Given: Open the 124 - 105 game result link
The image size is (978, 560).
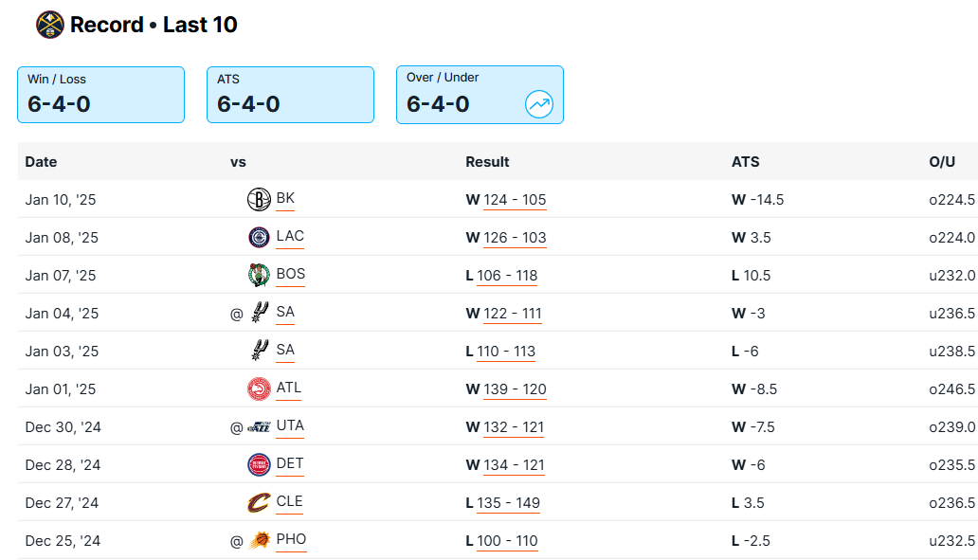Looking at the screenshot, I should click(515, 200).
